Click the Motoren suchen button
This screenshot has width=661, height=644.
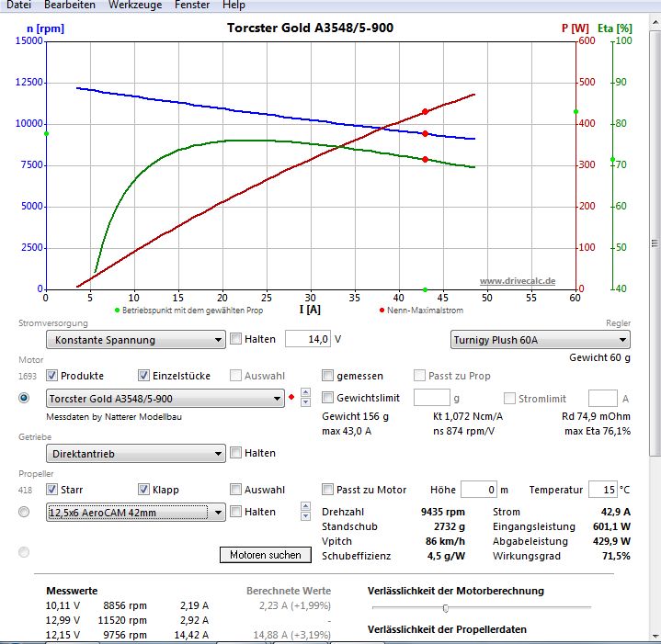point(266,555)
